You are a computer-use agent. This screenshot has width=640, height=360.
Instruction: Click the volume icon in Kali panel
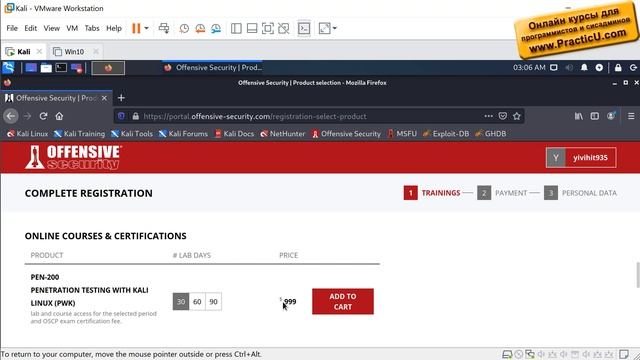coord(569,67)
